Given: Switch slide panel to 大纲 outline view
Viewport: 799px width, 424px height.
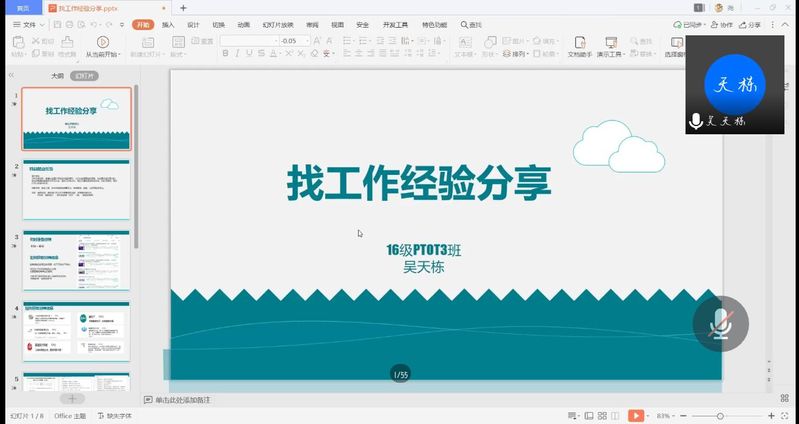Looking at the screenshot, I should click(57, 75).
